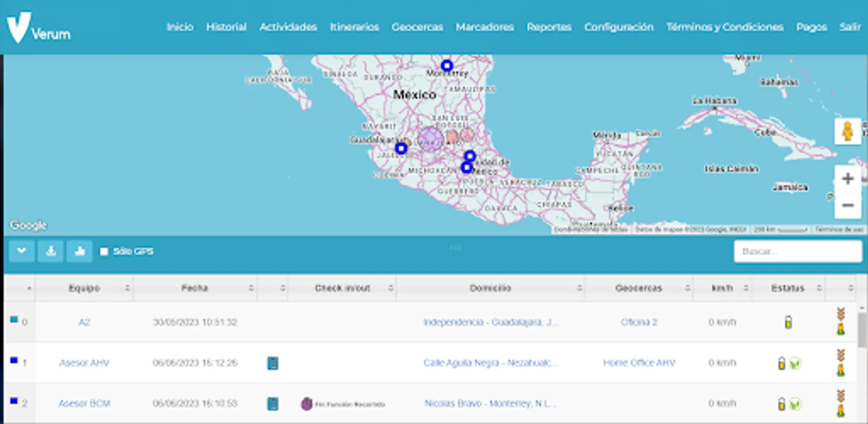868x424 pixels.
Task: Click the blue map marker at Monterrey
Action: point(446,65)
